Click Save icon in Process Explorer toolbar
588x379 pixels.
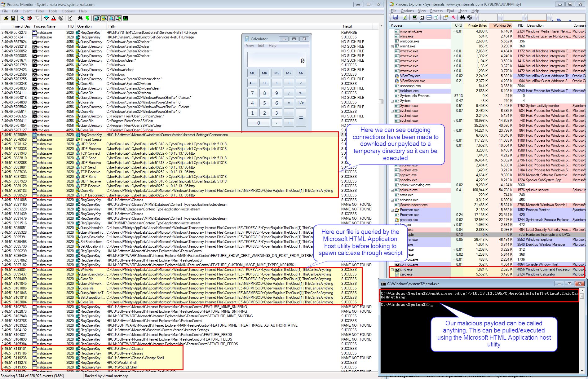tap(396, 17)
